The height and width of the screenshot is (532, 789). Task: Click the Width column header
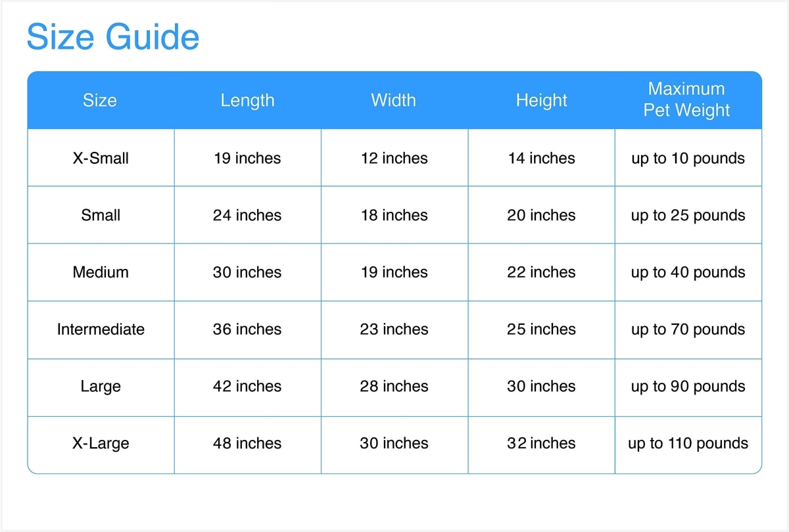pos(393,101)
